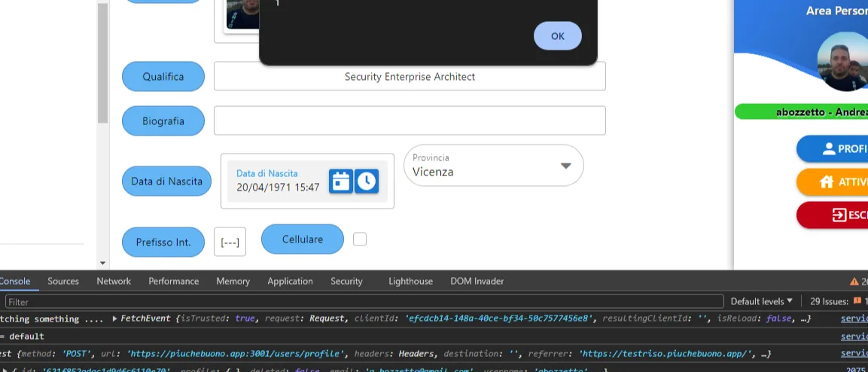Select the Cellulare label button
This screenshot has width=868, height=372.
(302, 239)
